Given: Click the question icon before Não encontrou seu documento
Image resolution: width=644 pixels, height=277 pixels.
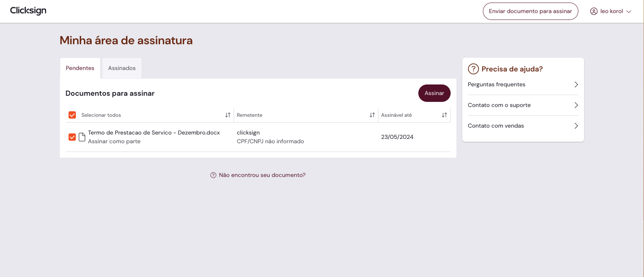Looking at the screenshot, I should (213, 175).
